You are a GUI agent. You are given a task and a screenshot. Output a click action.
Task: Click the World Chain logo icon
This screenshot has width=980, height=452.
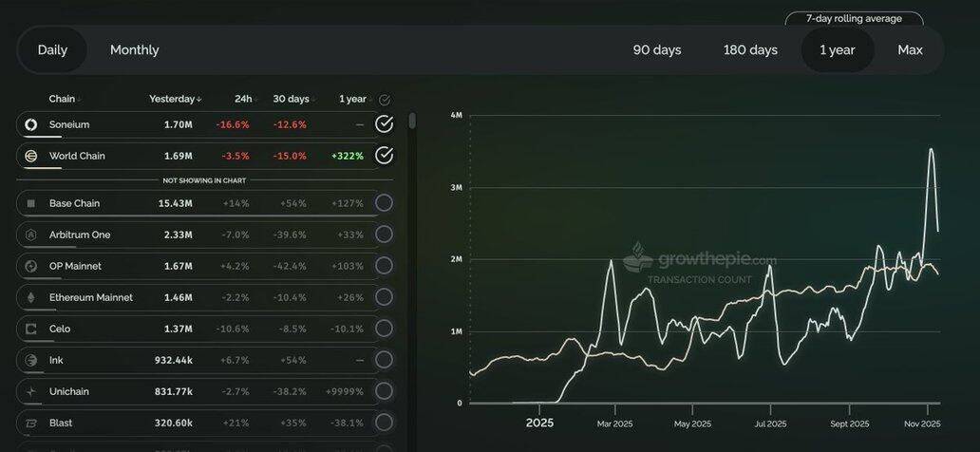[x=30, y=156]
